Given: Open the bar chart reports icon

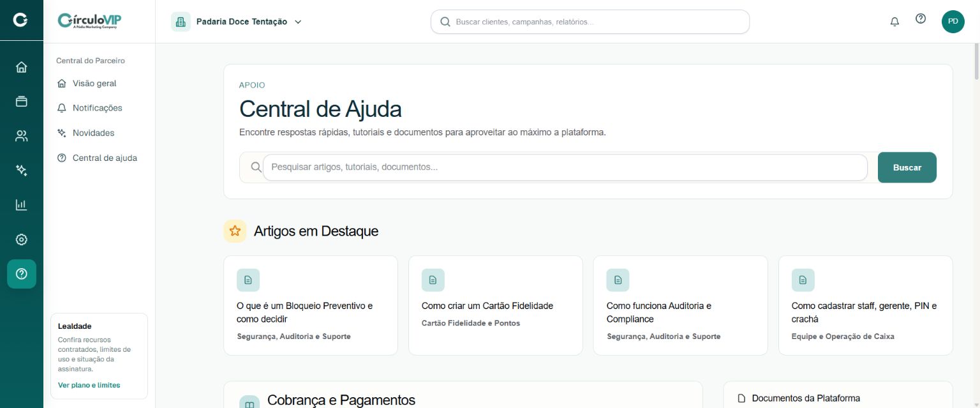Looking at the screenshot, I should click(x=22, y=205).
